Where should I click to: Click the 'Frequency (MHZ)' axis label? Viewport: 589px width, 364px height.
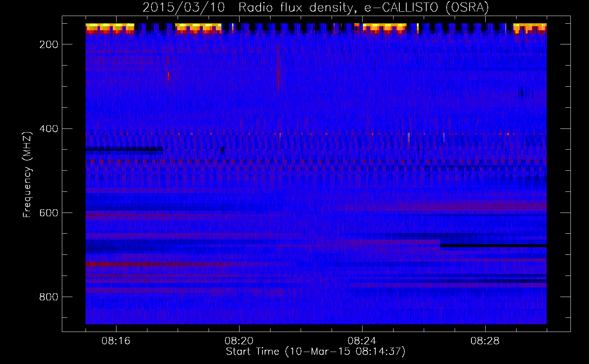(x=27, y=174)
